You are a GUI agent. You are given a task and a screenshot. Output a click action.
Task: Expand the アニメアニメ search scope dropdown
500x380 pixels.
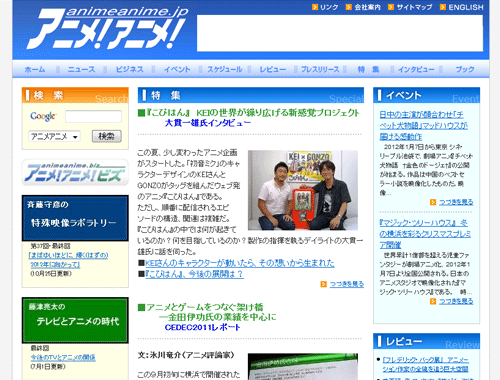[x=54, y=136]
